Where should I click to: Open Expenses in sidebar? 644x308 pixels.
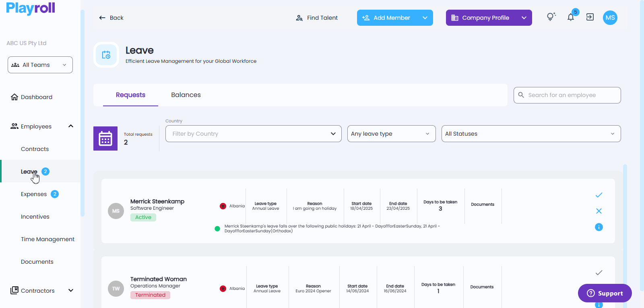[x=34, y=194]
